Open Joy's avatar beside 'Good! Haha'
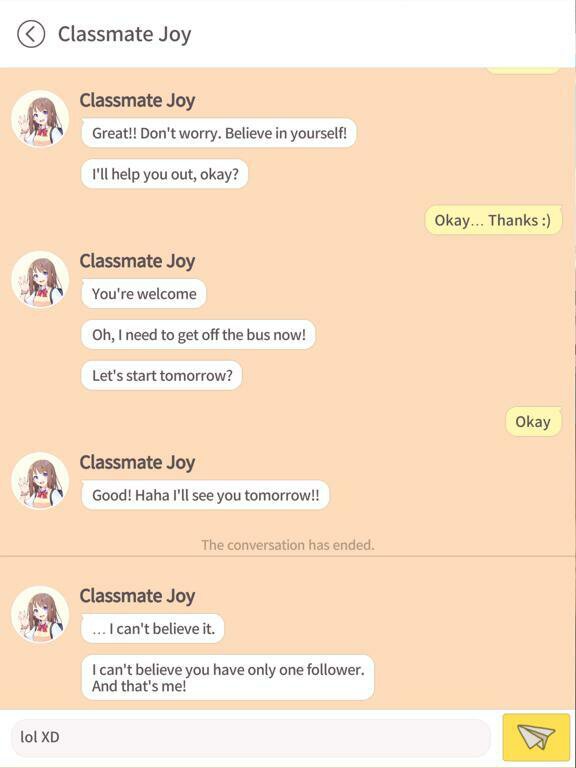Screen dimensions: 576x768 pyautogui.click(x=40, y=481)
